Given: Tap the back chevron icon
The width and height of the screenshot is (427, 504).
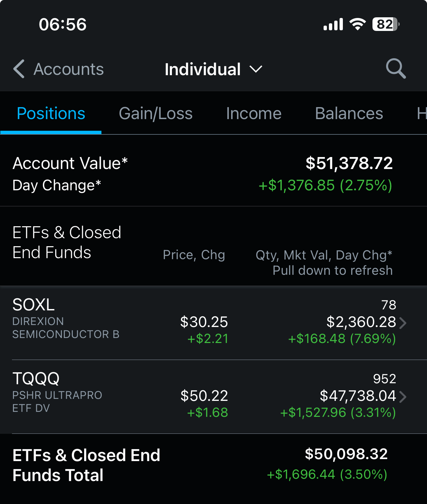Looking at the screenshot, I should click(19, 69).
